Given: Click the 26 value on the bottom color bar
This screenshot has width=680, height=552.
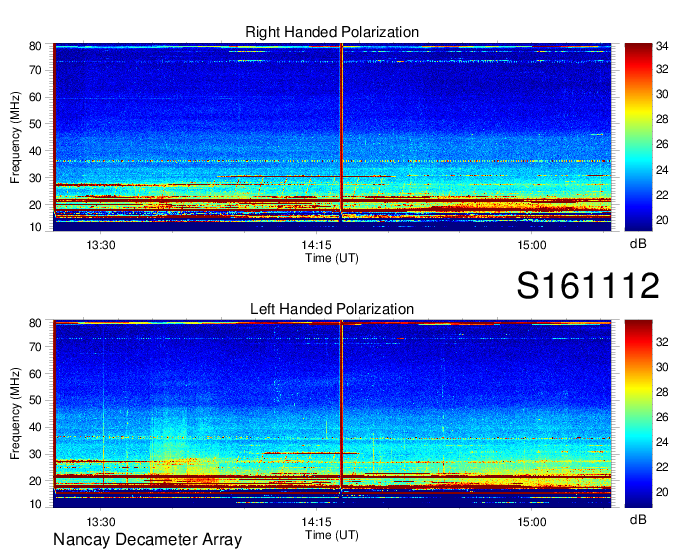Looking at the screenshot, I should [662, 417].
